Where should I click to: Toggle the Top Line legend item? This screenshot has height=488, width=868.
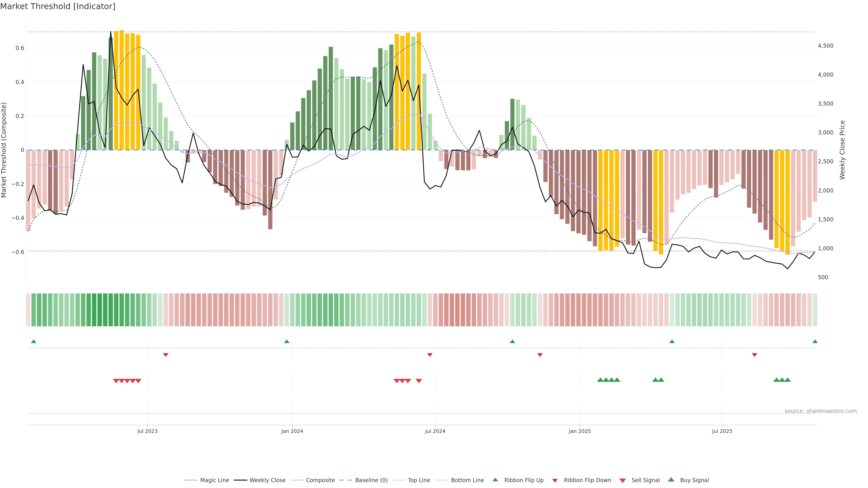419,480
